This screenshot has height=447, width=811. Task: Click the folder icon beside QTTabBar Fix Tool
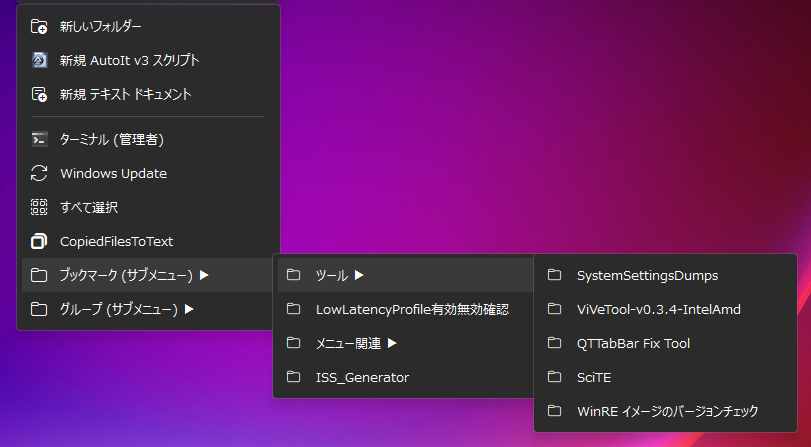[x=555, y=343]
